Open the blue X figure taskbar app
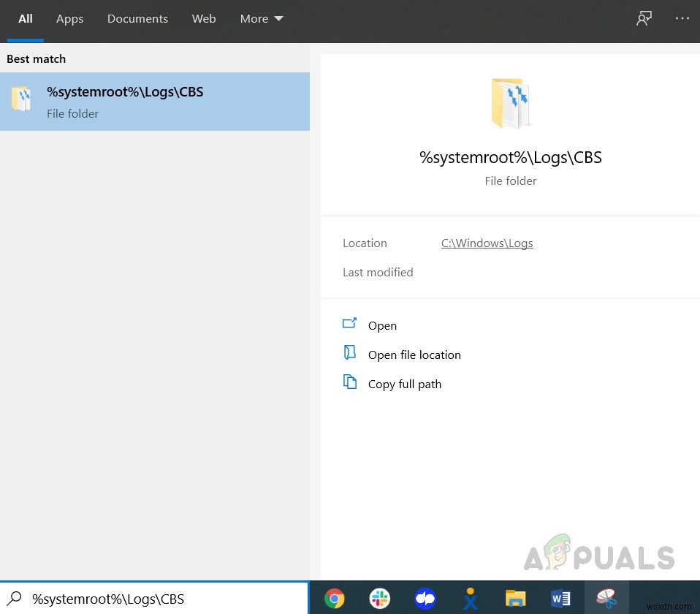700x614 pixels. point(470,599)
